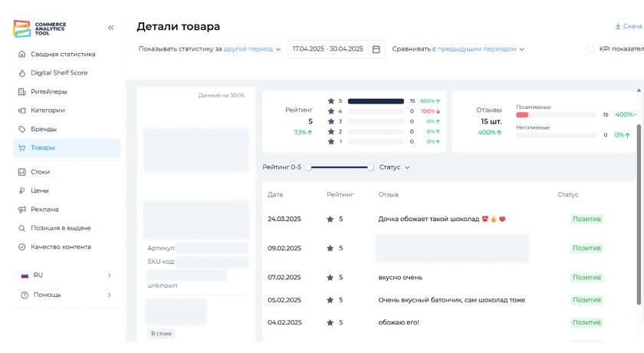Click the cart icon beside Товары
This screenshot has height=353, width=644.
tap(21, 148)
